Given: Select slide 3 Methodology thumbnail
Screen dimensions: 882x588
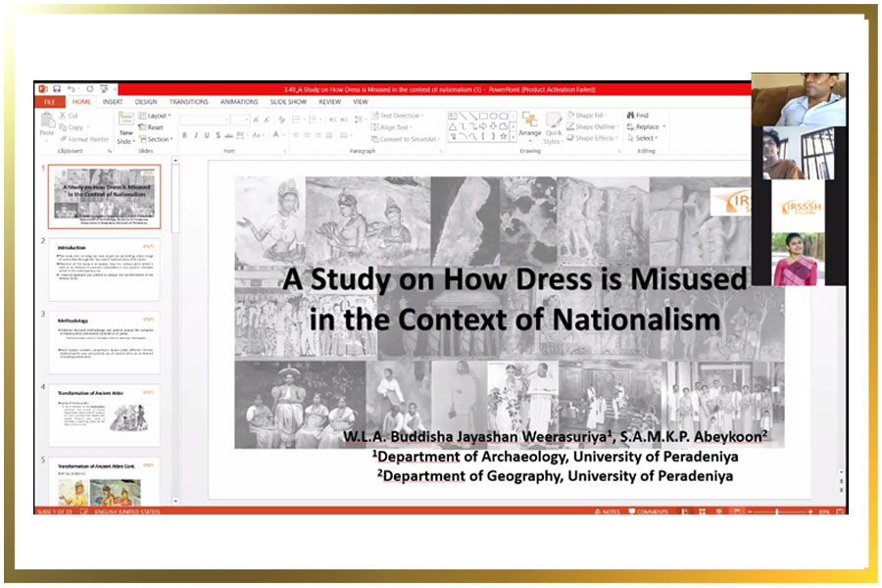Looking at the screenshot, I should pyautogui.click(x=105, y=342).
